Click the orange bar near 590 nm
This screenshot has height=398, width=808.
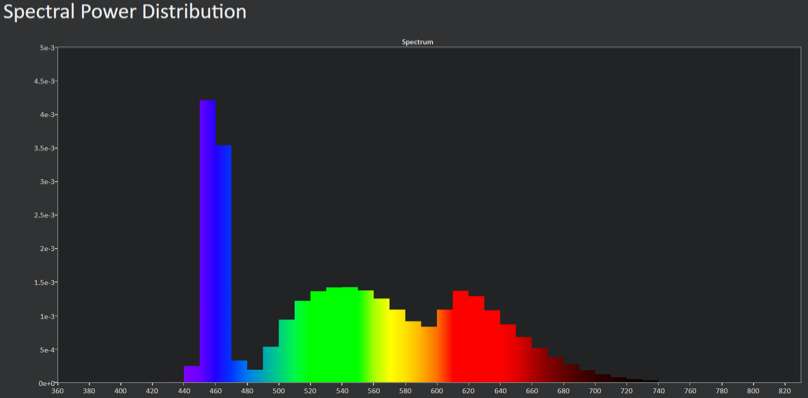coord(429,355)
